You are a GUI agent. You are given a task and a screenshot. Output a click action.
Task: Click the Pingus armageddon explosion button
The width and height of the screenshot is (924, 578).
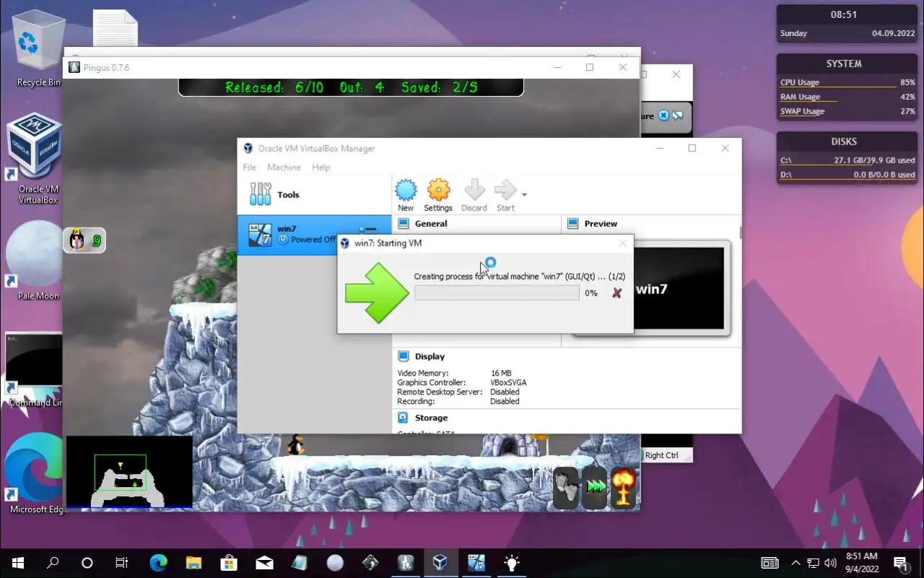(624, 487)
